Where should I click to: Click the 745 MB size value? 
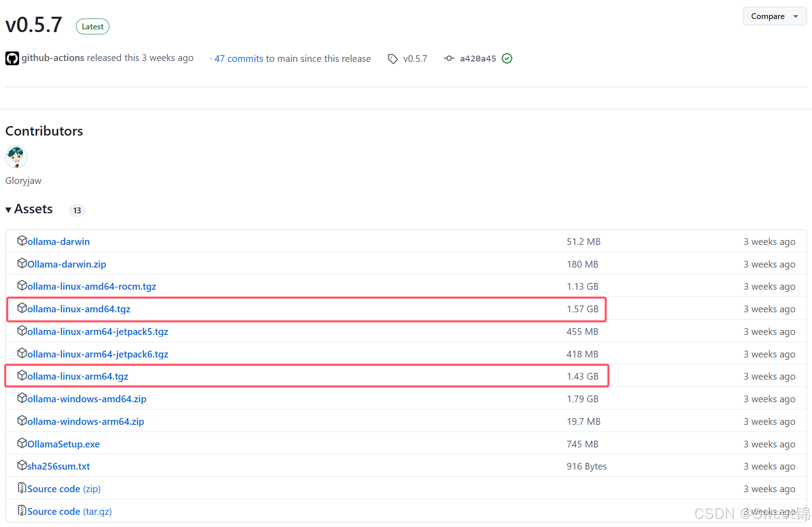pyautogui.click(x=582, y=444)
